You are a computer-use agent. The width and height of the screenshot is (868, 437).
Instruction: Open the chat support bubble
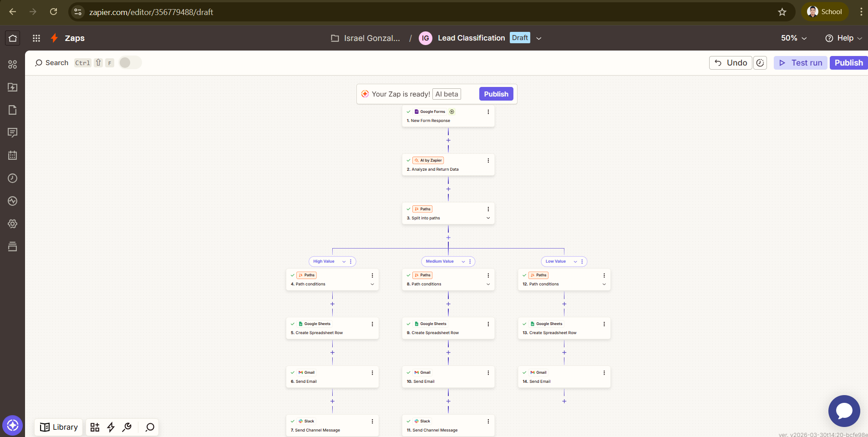point(843,411)
